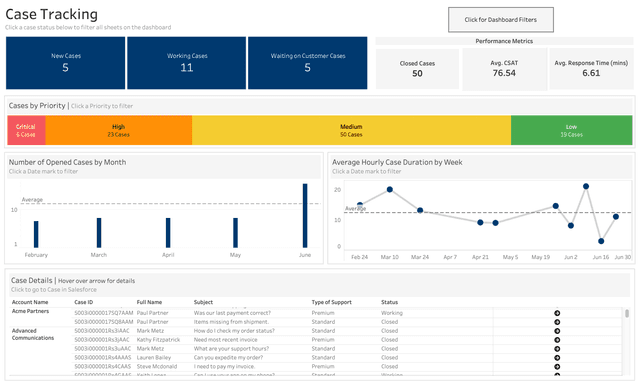Click the arrow icon for What are your support hours

(x=557, y=349)
